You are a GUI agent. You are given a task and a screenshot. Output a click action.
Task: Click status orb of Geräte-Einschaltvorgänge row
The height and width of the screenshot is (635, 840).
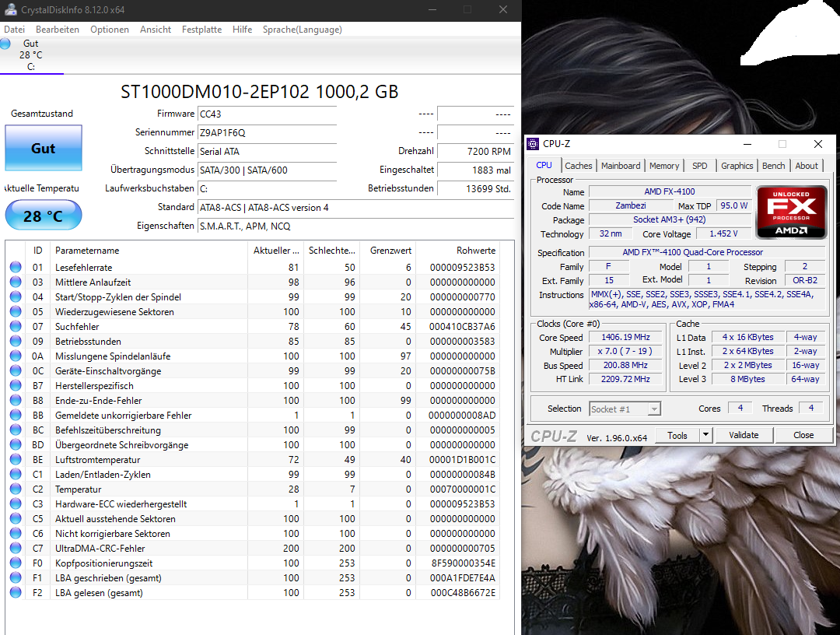tap(16, 371)
